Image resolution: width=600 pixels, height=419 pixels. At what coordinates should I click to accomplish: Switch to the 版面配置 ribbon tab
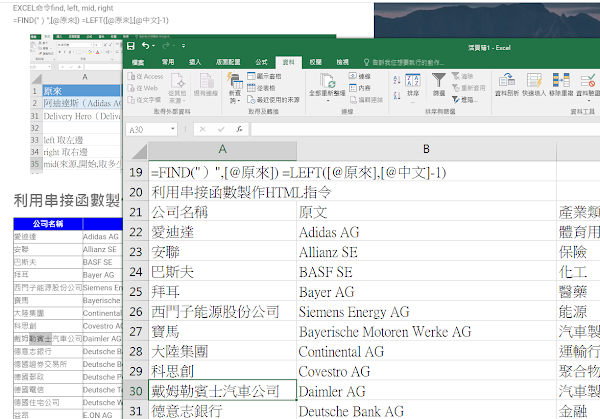coord(228,62)
